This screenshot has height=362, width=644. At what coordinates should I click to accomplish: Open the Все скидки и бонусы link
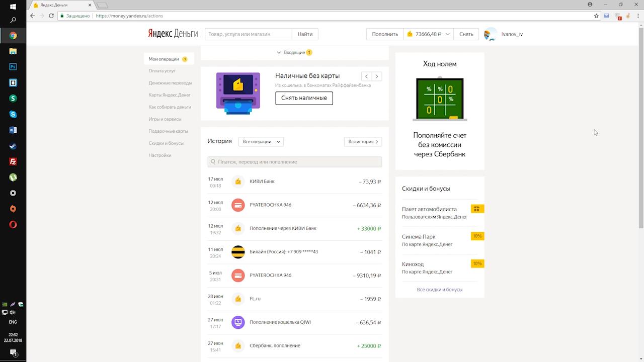coord(439,290)
